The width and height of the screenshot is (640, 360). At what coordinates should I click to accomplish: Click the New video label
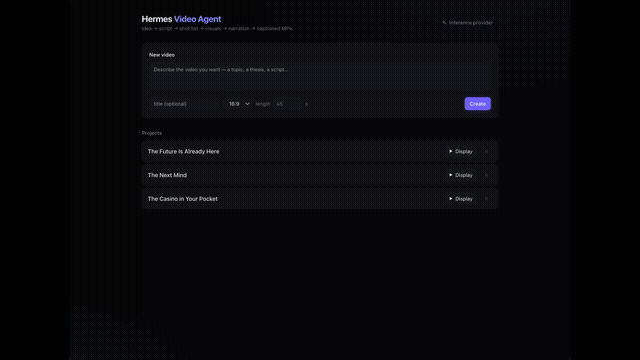[162, 55]
